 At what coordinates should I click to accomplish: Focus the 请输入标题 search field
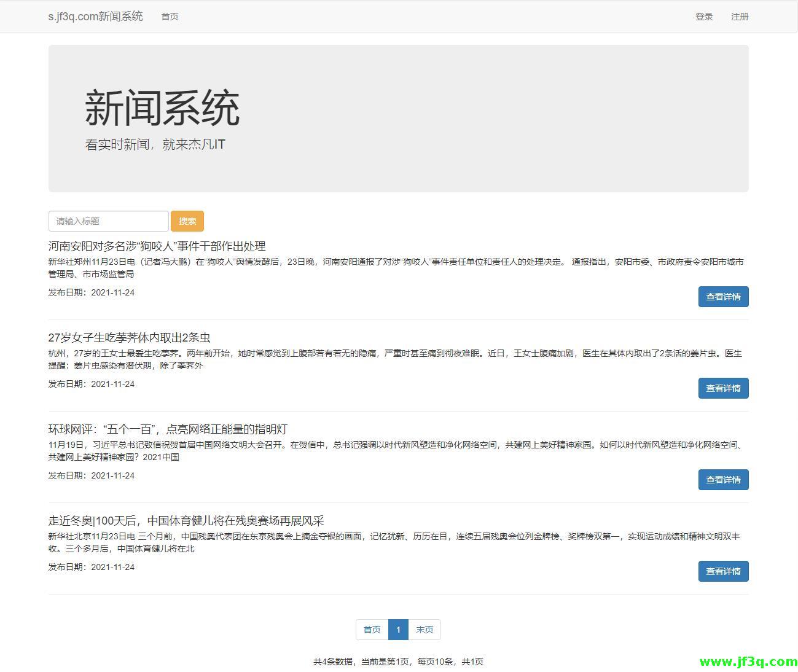point(108,221)
